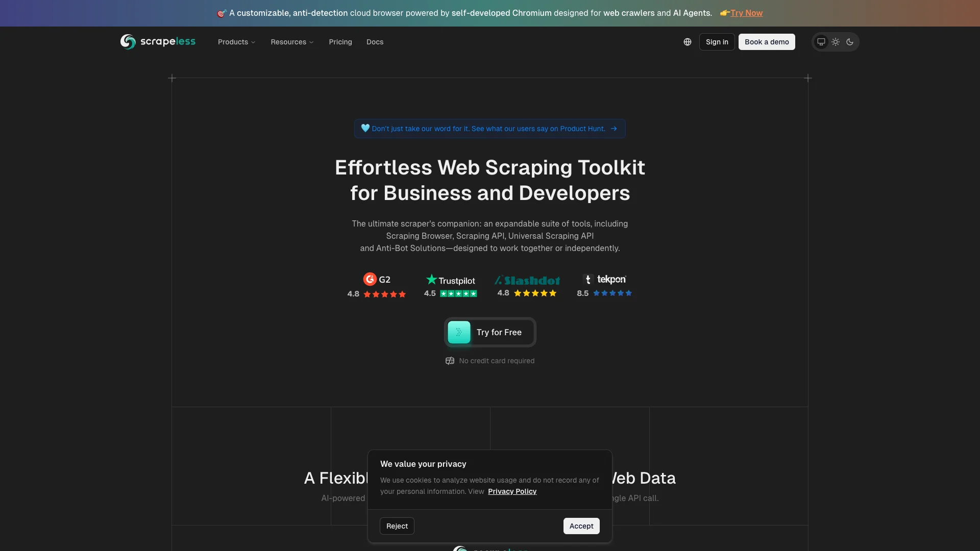Reject the cookie consent
This screenshot has height=551, width=980.
[x=397, y=526]
